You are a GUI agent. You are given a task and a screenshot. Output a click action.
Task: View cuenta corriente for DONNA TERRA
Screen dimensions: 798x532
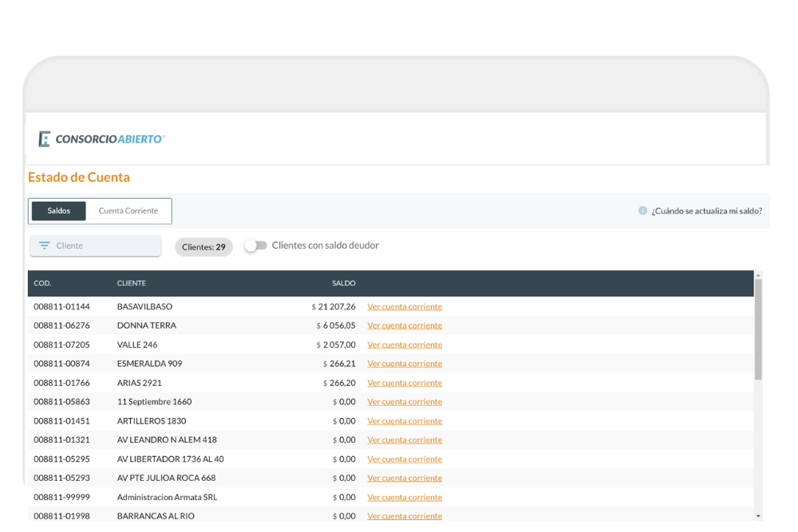coord(404,325)
